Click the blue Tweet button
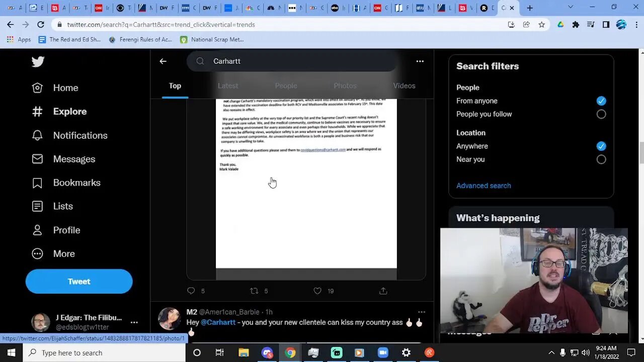This screenshot has width=644, height=362. [x=79, y=282]
